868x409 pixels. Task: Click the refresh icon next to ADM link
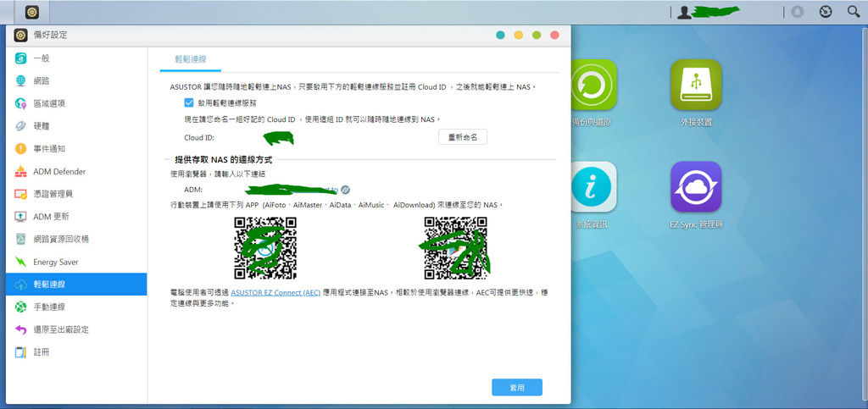pos(346,191)
